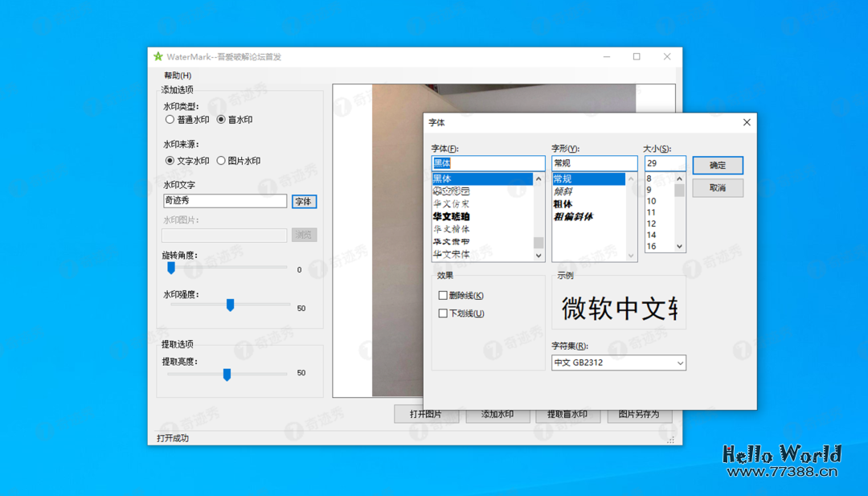
Task: Enable the 下划线 underline checkbox
Action: (x=442, y=313)
